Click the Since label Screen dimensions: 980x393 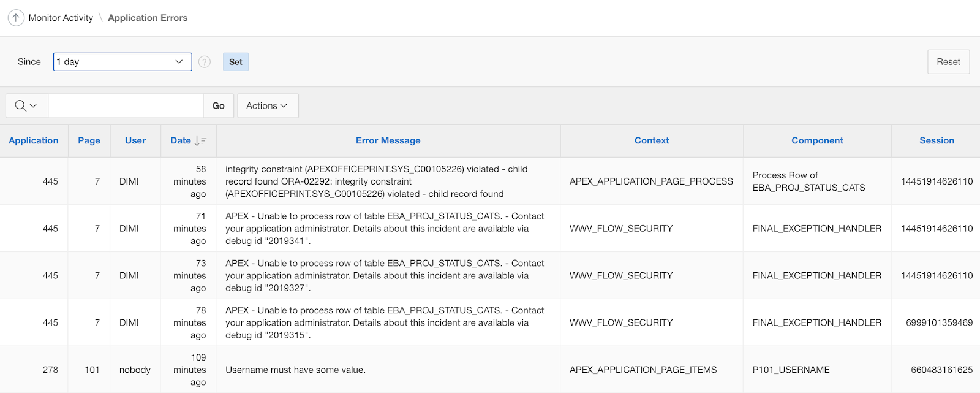pyautogui.click(x=29, y=62)
